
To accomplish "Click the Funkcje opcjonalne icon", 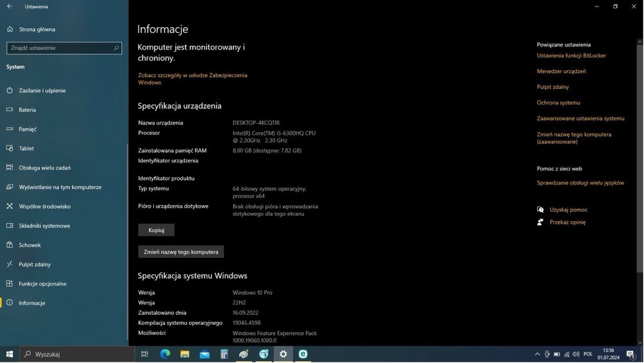I will [10, 283].
